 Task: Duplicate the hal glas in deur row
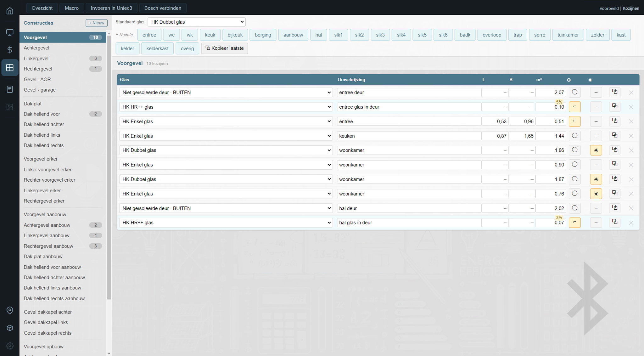coord(614,222)
